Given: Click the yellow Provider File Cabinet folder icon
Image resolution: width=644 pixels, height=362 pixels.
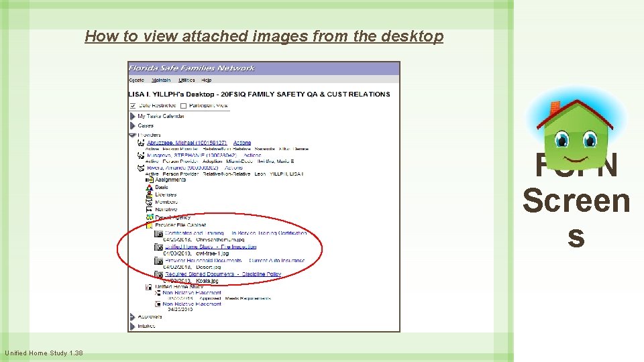Looking at the screenshot, I should (x=149, y=225).
